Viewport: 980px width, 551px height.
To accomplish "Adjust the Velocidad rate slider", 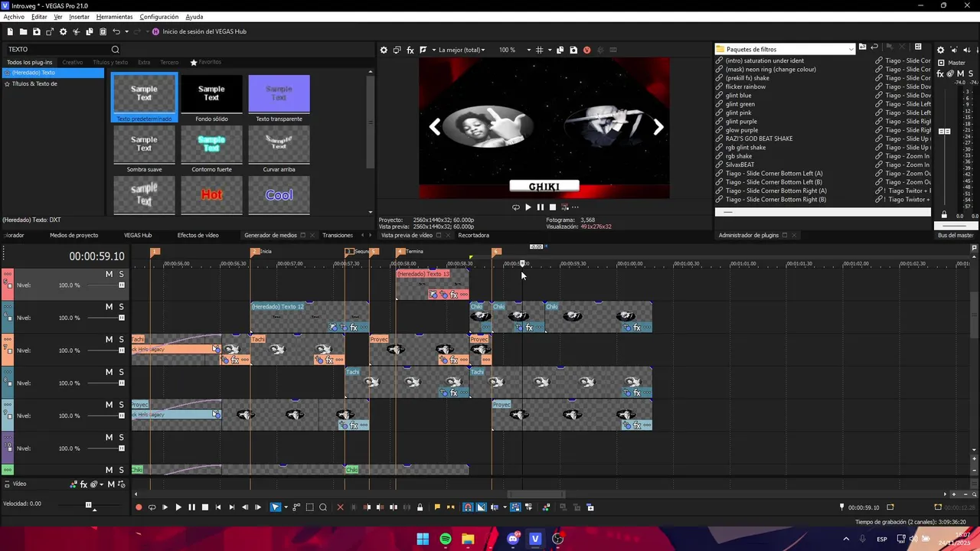I will tap(88, 505).
